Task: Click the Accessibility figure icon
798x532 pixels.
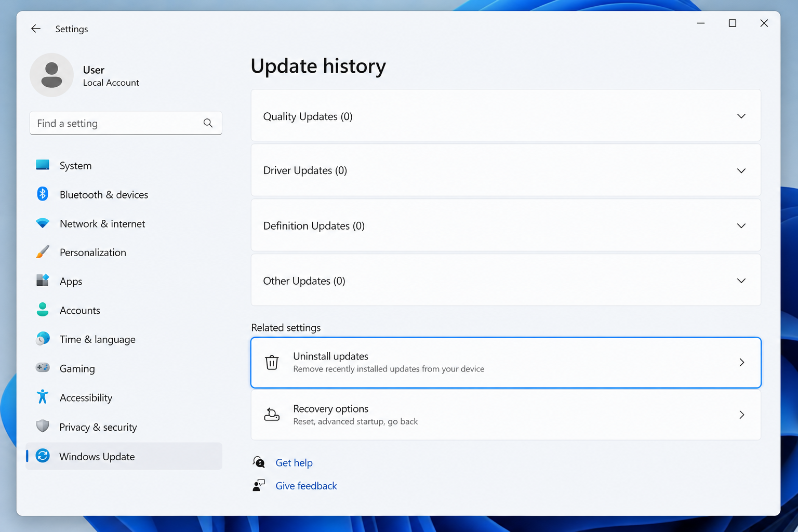Action: coord(43,397)
